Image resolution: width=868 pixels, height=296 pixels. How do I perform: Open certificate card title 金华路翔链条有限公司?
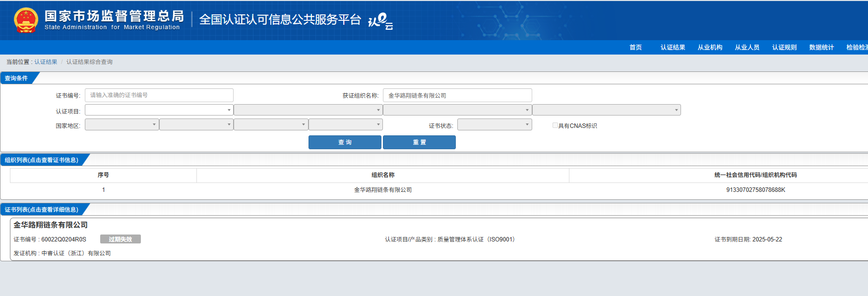[x=51, y=225]
